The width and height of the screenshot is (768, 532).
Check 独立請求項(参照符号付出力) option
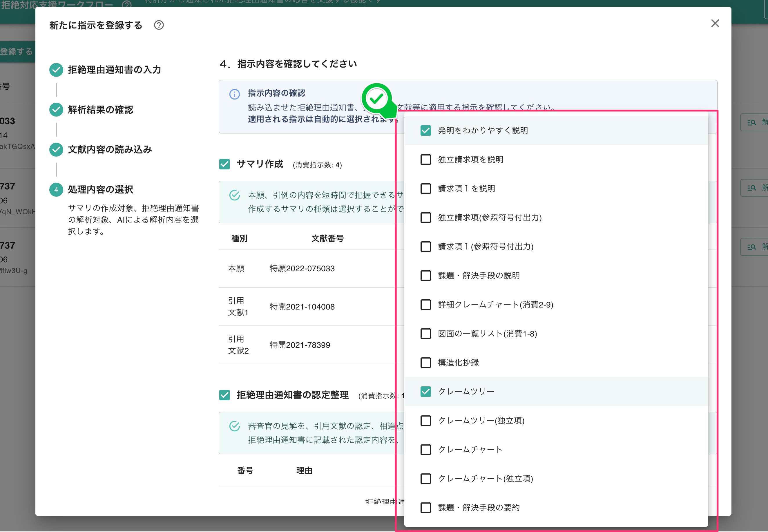[425, 217]
